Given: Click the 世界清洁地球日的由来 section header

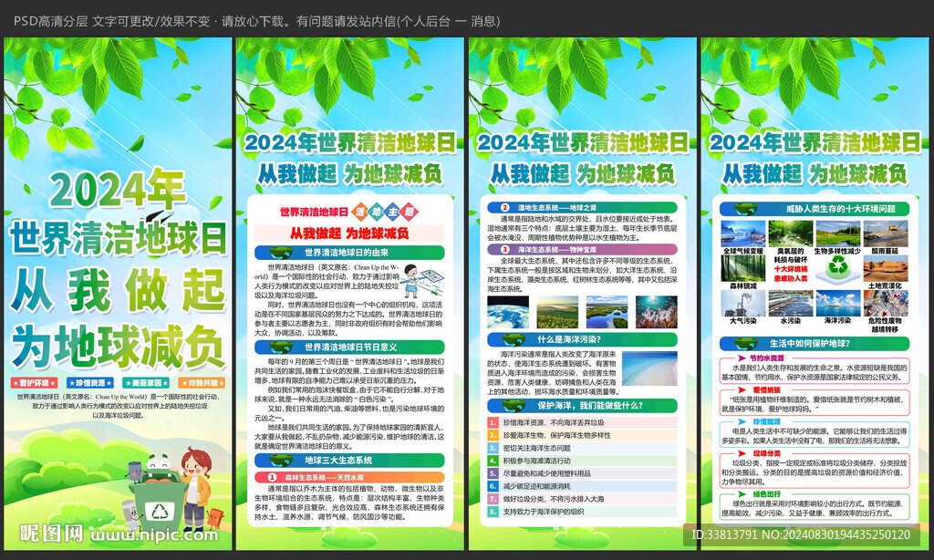Looking at the screenshot, I should click(349, 253).
